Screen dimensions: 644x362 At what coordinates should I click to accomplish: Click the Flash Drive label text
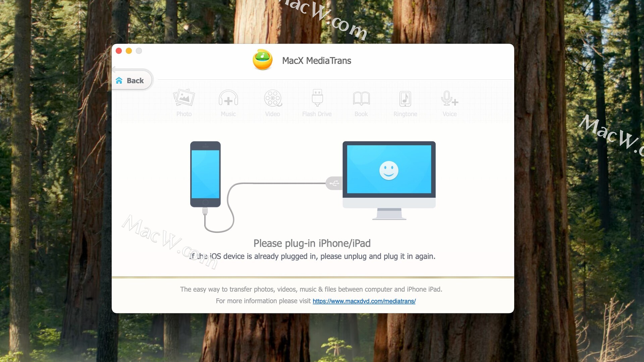317,114
